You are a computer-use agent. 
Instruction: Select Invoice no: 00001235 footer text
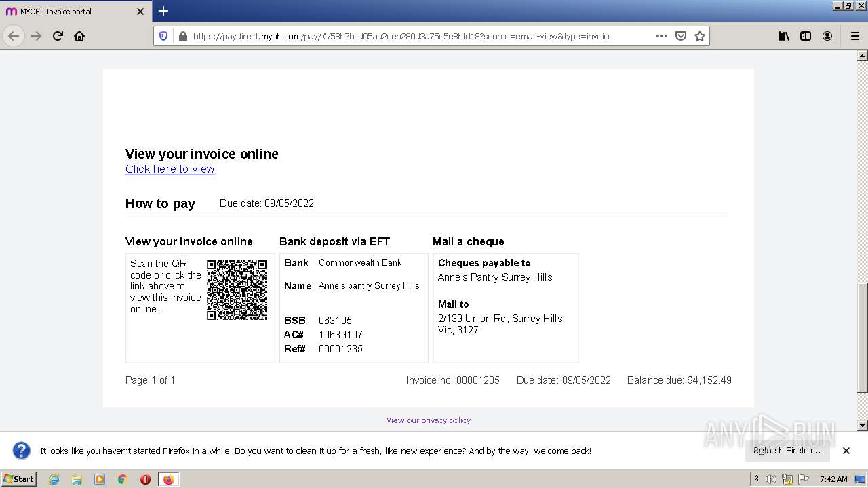(x=453, y=380)
